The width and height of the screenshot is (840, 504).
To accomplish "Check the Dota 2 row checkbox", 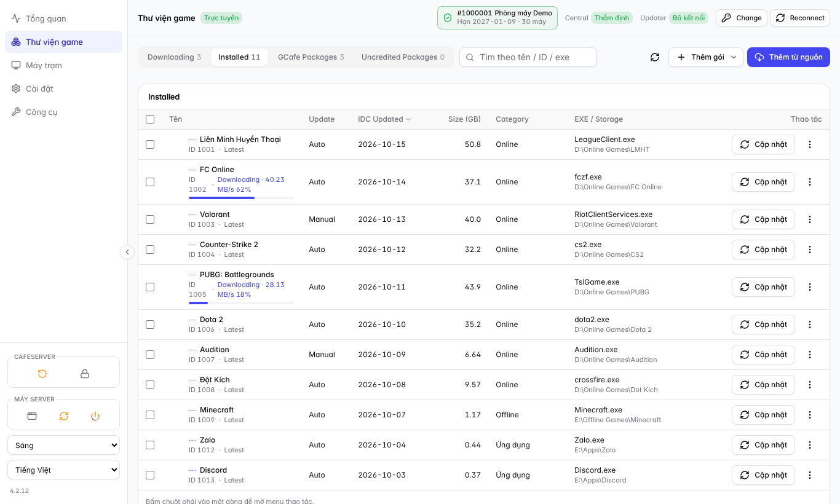I will pos(150,325).
